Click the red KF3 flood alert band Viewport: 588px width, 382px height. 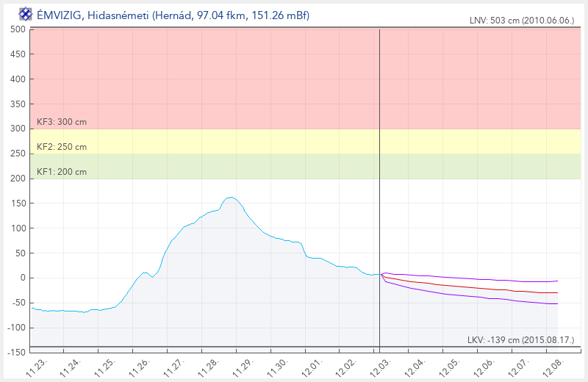(294, 73)
